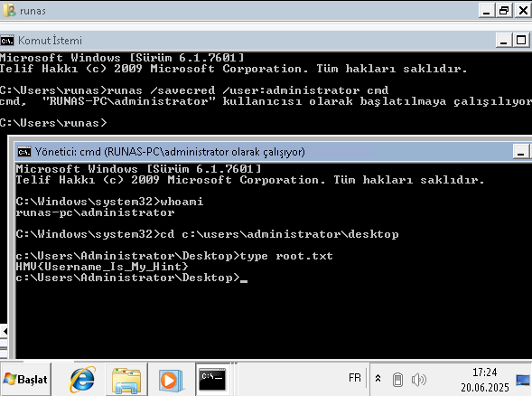Maximize the Komut İstemi window
The height and width of the screenshot is (396, 532).
(521, 41)
